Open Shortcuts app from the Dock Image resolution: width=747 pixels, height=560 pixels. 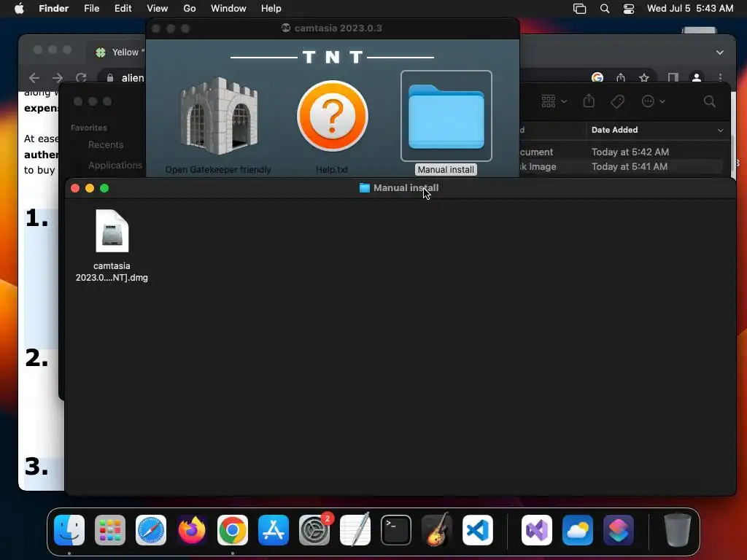pos(619,530)
